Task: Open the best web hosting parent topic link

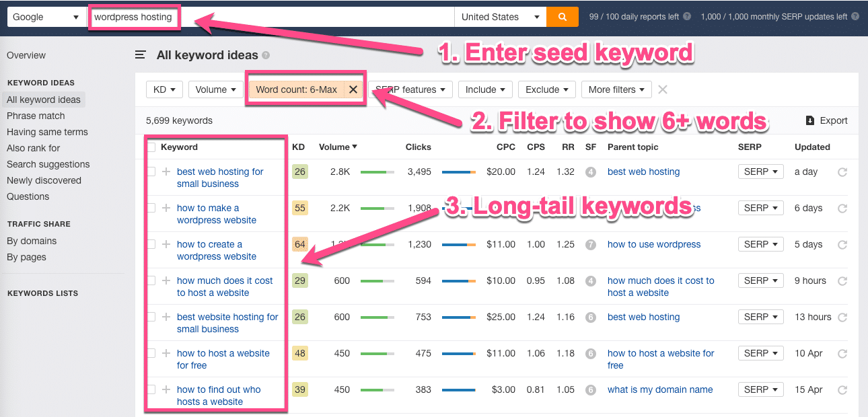Action: [x=643, y=172]
